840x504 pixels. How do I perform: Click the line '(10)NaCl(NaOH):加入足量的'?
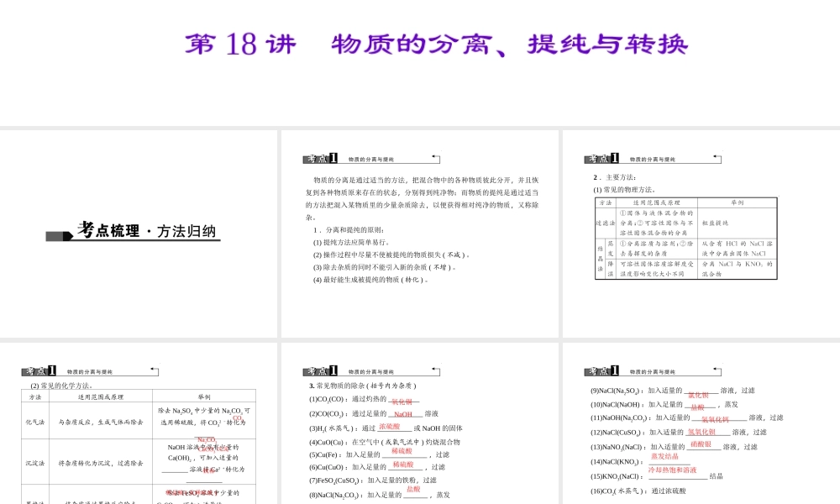point(664,404)
